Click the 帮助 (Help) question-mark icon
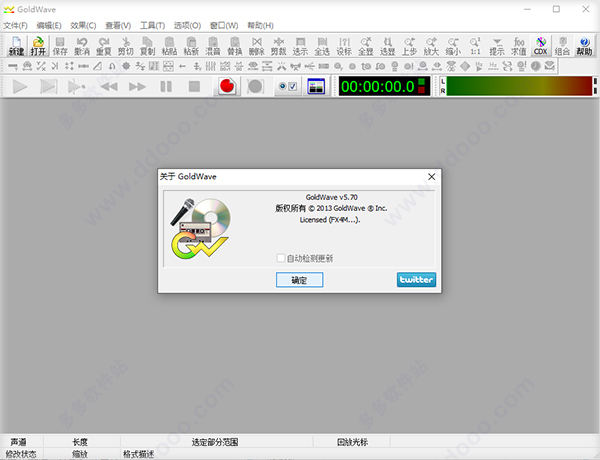This screenshot has width=600, height=460. point(584,46)
